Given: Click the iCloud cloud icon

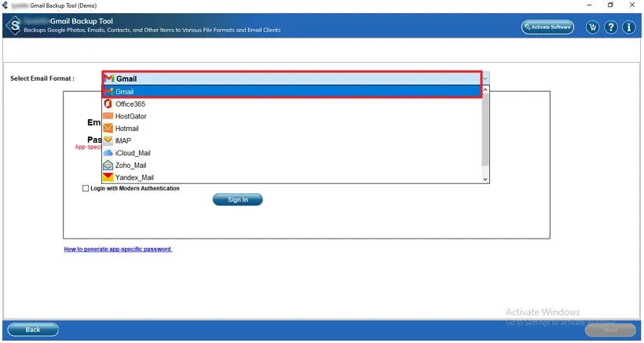Looking at the screenshot, I should point(108,152).
